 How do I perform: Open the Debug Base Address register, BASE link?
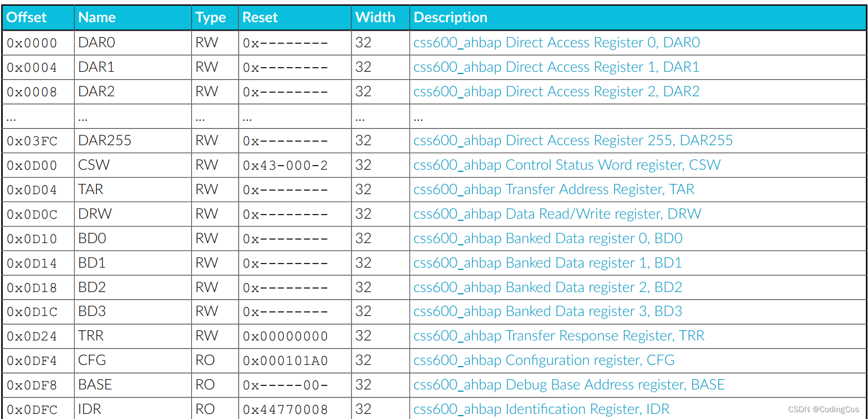(569, 385)
